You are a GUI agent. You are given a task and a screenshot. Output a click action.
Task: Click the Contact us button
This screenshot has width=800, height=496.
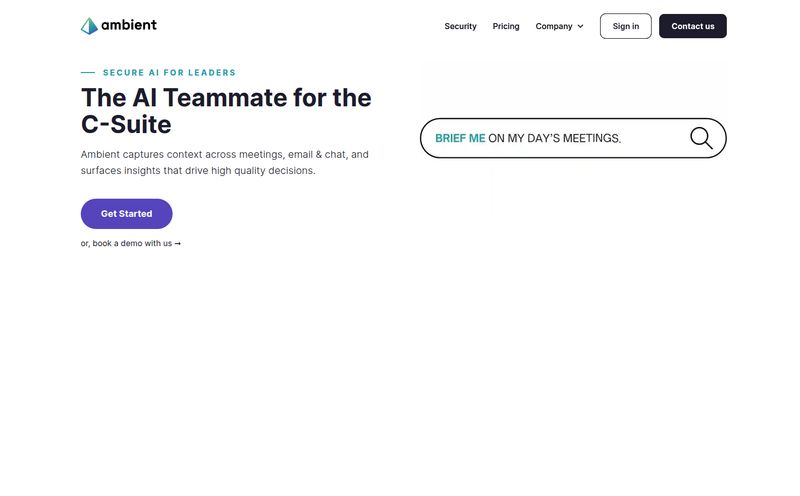point(692,26)
